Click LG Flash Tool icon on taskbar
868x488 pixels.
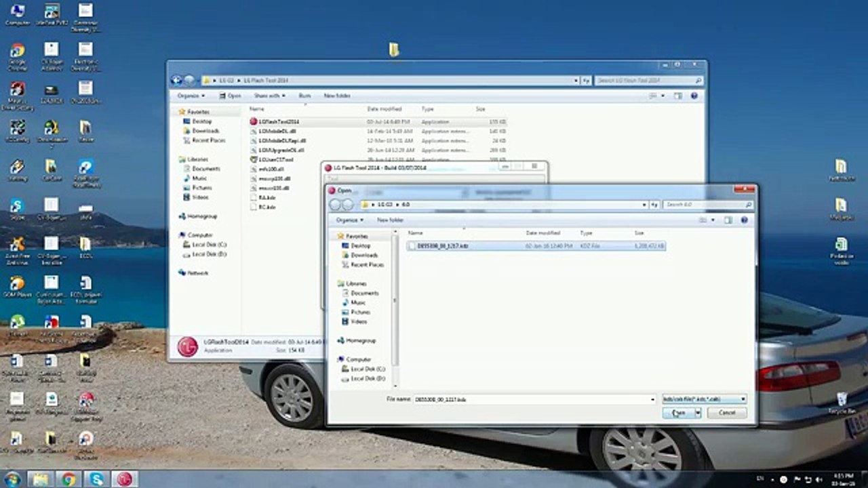point(123,479)
